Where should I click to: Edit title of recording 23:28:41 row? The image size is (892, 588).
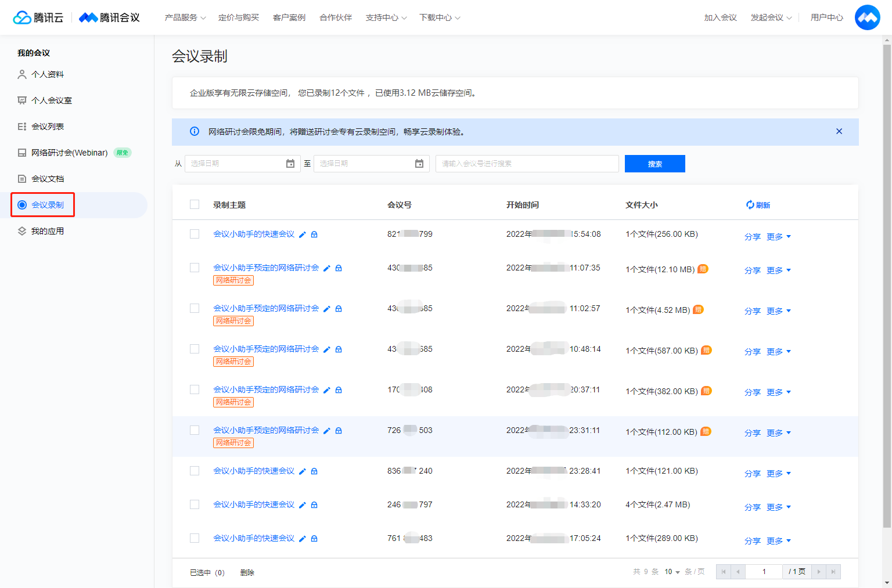tap(303, 471)
